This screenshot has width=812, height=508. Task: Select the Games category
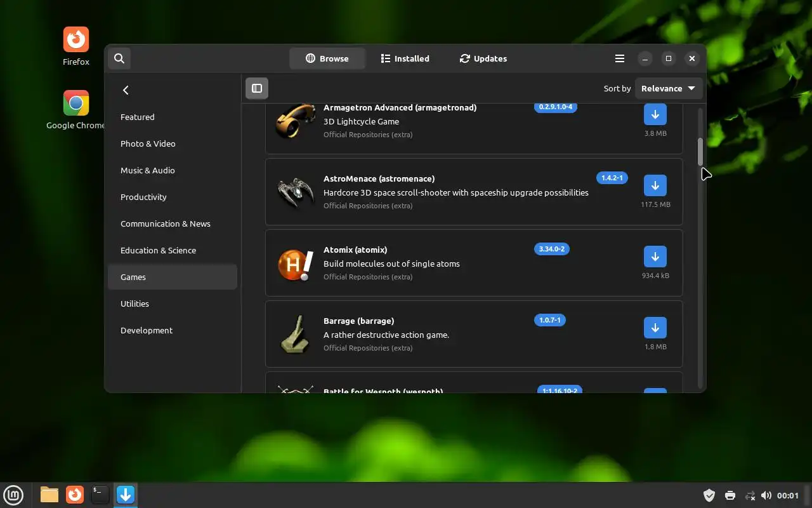[x=173, y=277]
